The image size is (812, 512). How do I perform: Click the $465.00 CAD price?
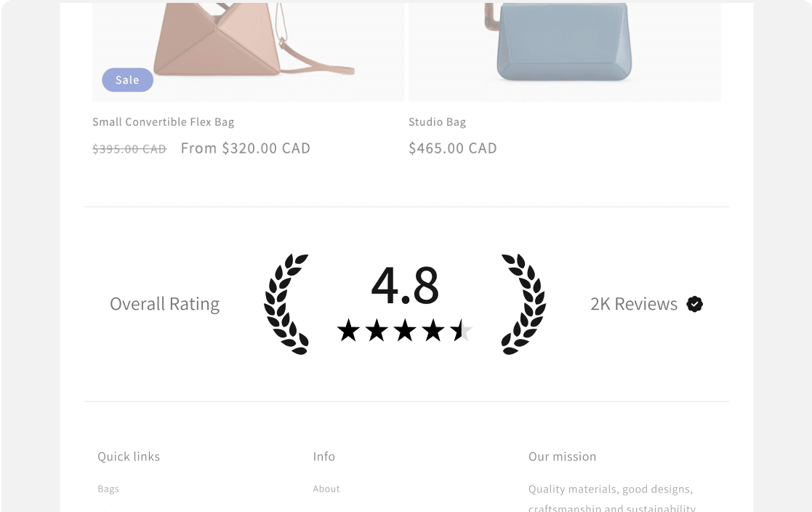pyautogui.click(x=453, y=148)
